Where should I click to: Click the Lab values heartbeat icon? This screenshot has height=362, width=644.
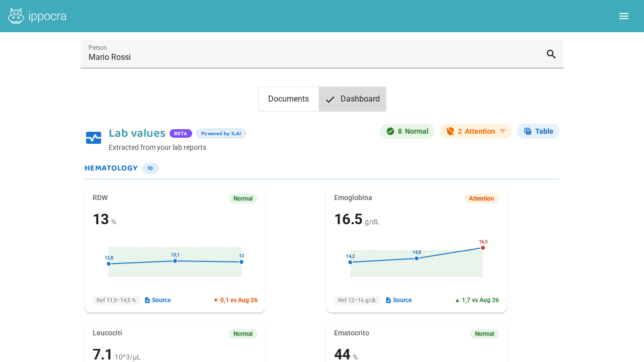tap(94, 138)
